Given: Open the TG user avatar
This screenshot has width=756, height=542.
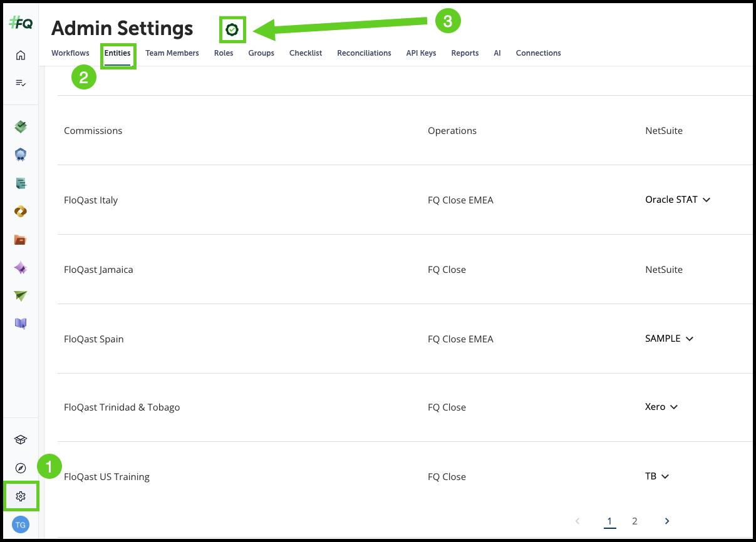Looking at the screenshot, I should pos(21,525).
